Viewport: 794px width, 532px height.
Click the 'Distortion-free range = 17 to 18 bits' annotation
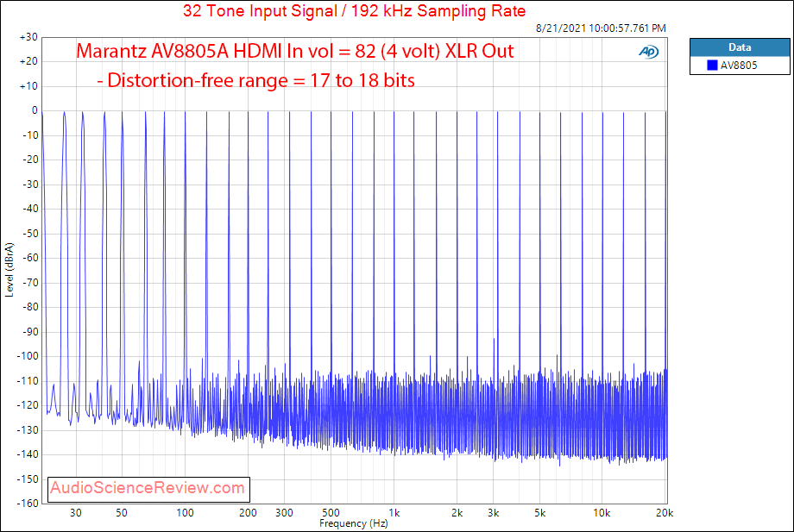tap(255, 80)
